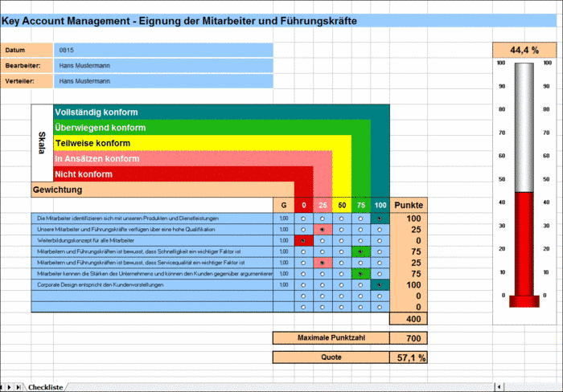Choose 75 for Servicequalität wichtiger Faktor row
This screenshot has width=563, height=392.
tap(360, 263)
